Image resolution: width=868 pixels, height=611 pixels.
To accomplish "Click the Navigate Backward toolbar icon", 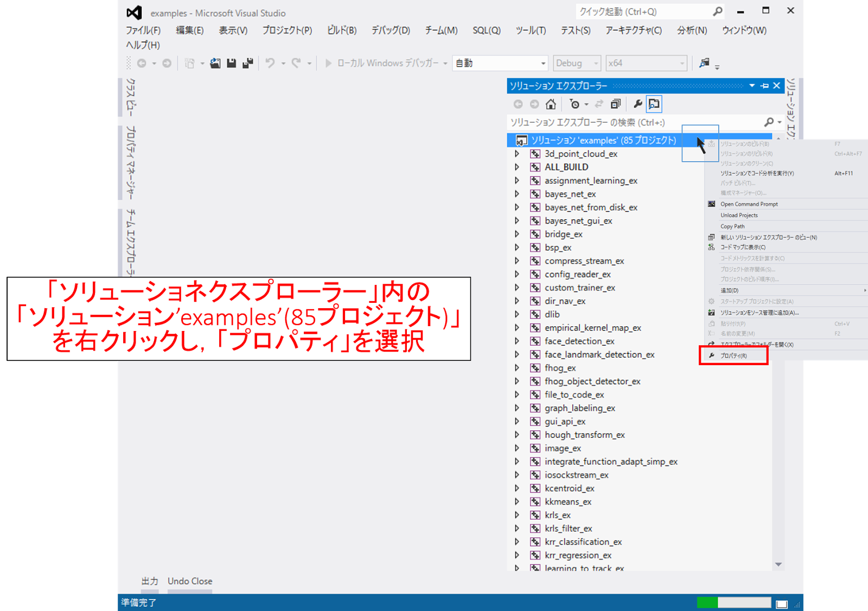I will (142, 63).
